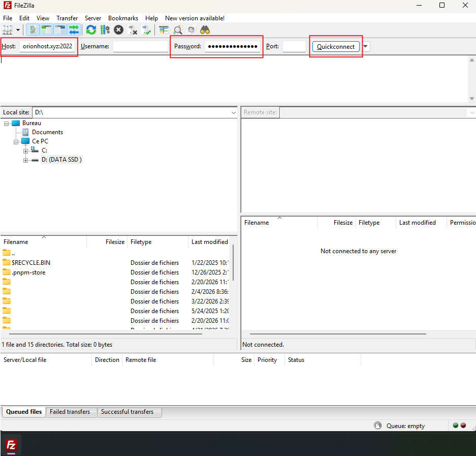Image resolution: width=476 pixels, height=456 pixels.
Task: Sort local list by Last modified
Action: [209, 242]
